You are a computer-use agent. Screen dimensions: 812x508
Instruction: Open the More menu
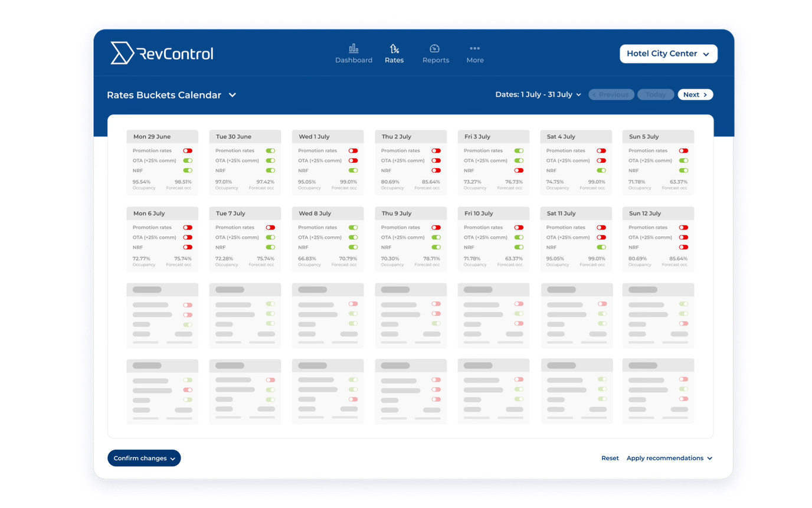(x=475, y=54)
